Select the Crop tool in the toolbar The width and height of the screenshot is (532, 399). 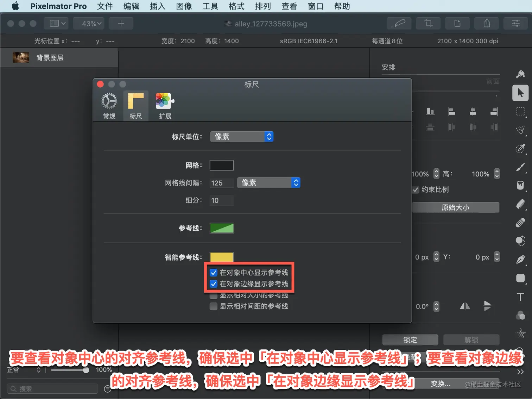point(428,24)
